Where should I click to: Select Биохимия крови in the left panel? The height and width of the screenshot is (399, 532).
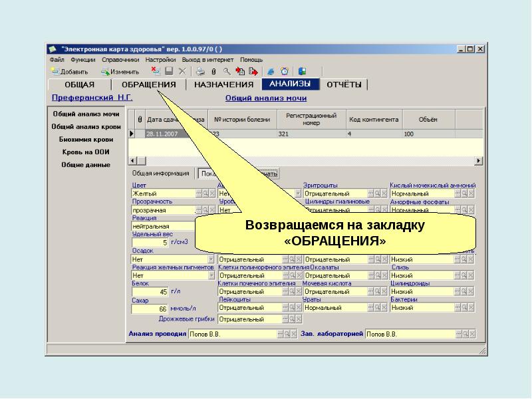(86, 139)
